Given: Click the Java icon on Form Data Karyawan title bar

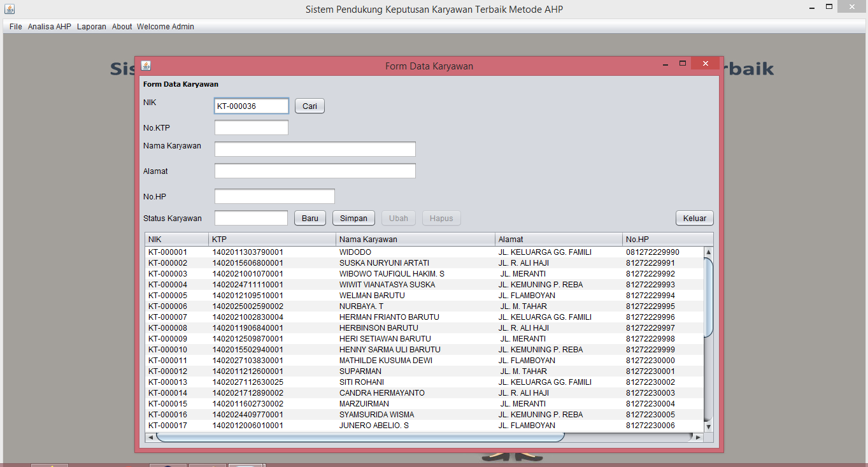Looking at the screenshot, I should 146,65.
